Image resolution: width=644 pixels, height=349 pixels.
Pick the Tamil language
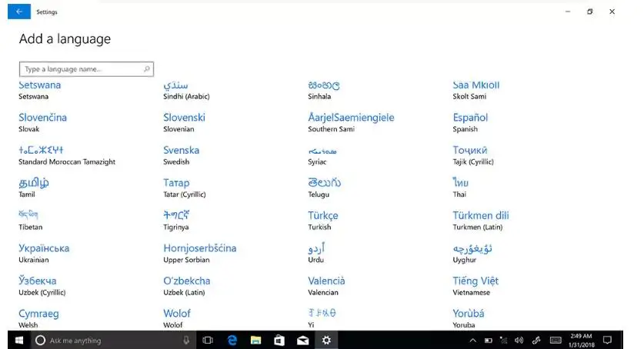pos(34,188)
